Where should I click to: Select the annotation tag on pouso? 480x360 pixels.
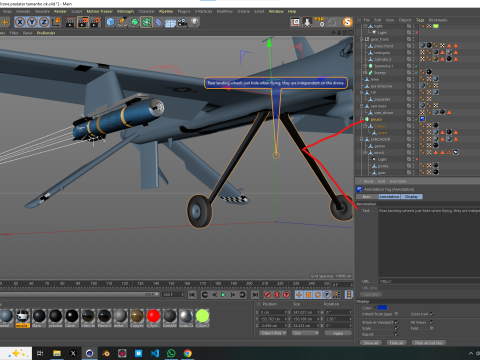tap(422, 119)
